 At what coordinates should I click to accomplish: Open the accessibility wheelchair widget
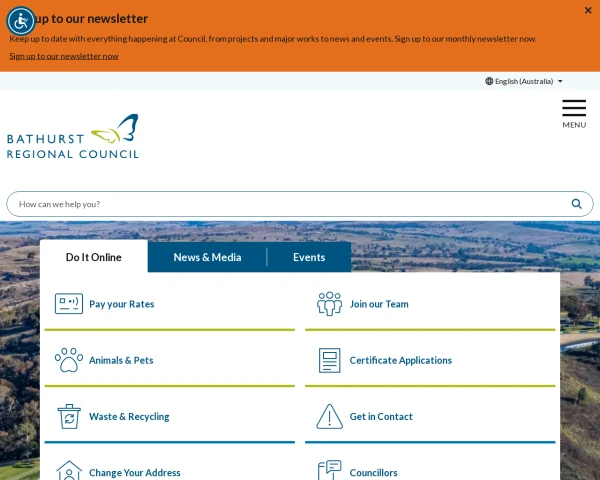[21, 21]
